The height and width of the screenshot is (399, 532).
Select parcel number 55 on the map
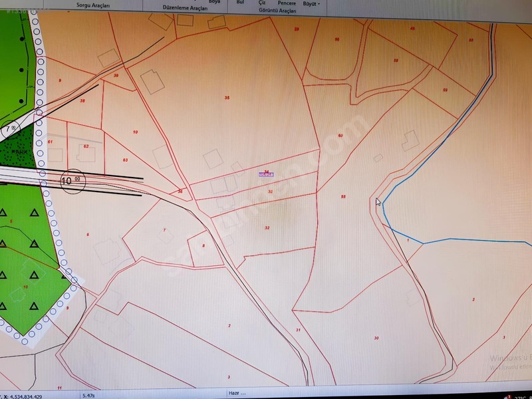pos(343,196)
